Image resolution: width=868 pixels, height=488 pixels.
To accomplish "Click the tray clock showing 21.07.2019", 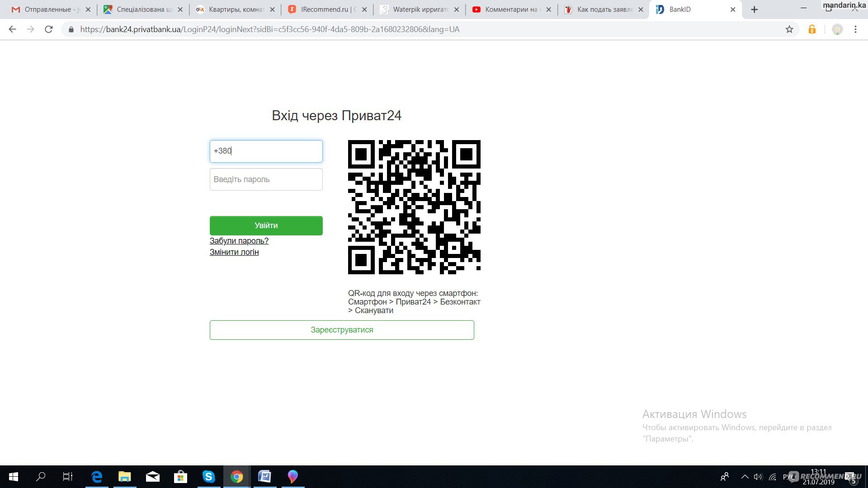I will 819,477.
